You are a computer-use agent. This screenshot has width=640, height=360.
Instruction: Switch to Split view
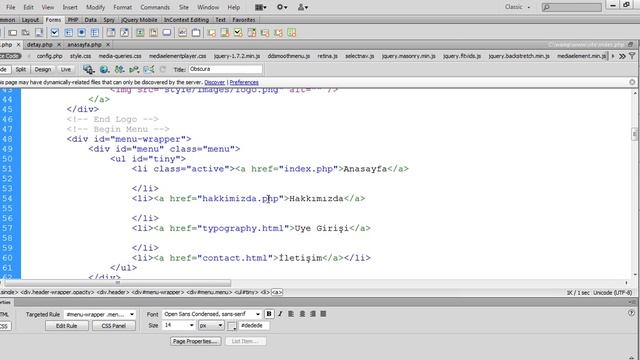(21, 70)
